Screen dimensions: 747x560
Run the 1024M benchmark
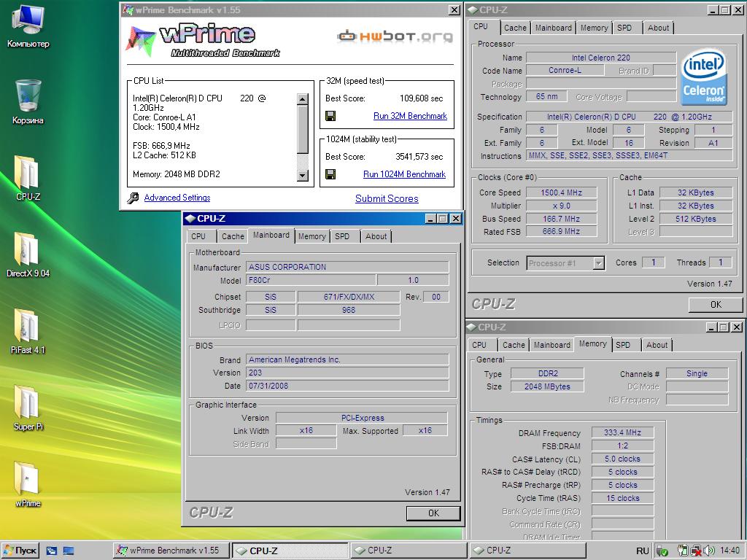[404, 174]
